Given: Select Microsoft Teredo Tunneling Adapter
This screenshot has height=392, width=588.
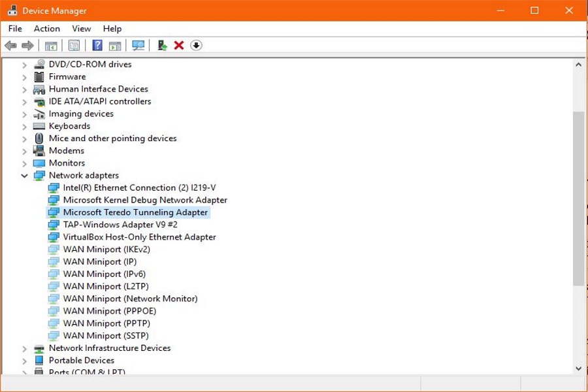Looking at the screenshot, I should click(x=135, y=212).
